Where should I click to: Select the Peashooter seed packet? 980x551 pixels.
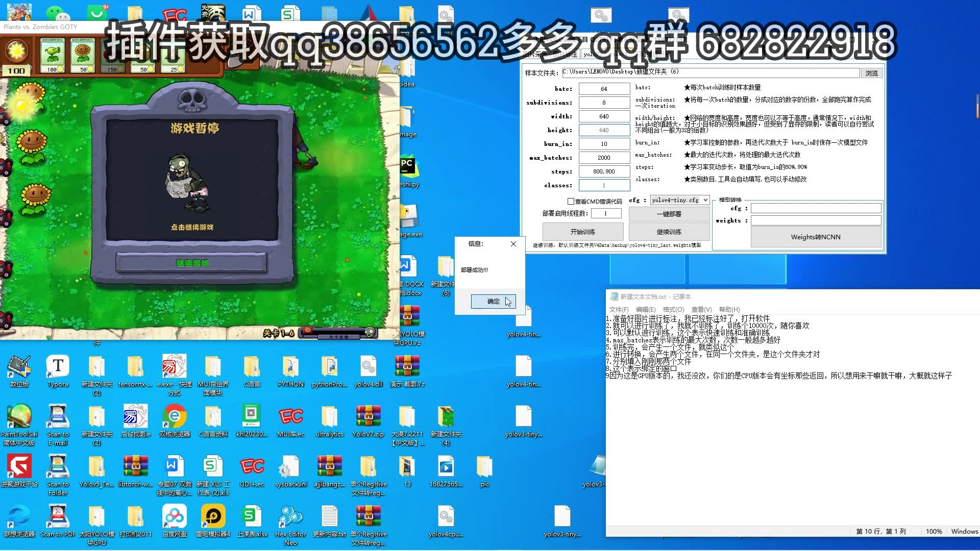pyautogui.click(x=53, y=55)
